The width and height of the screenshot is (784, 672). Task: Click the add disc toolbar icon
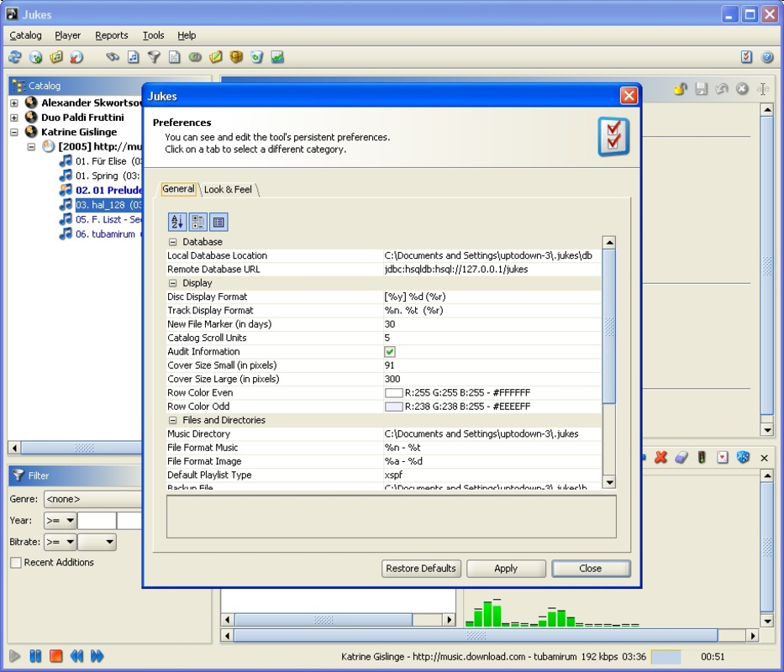coord(35,57)
